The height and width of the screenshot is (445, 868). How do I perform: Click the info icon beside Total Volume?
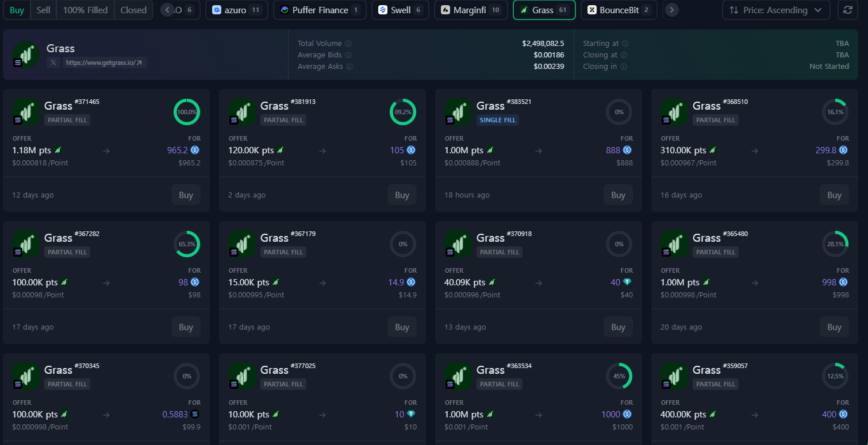[x=348, y=44]
